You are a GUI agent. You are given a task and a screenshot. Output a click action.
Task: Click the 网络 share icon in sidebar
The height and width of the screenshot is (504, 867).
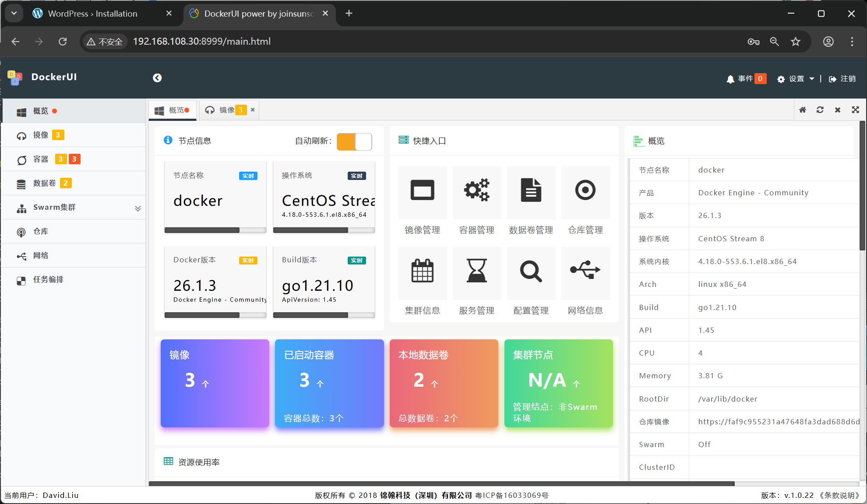(x=21, y=256)
